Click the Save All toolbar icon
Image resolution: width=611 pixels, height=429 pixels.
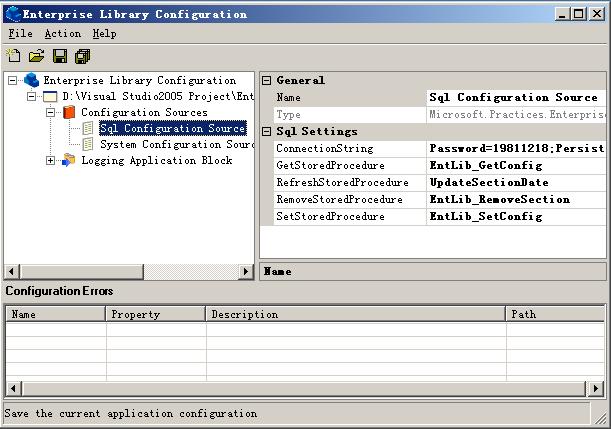point(83,56)
